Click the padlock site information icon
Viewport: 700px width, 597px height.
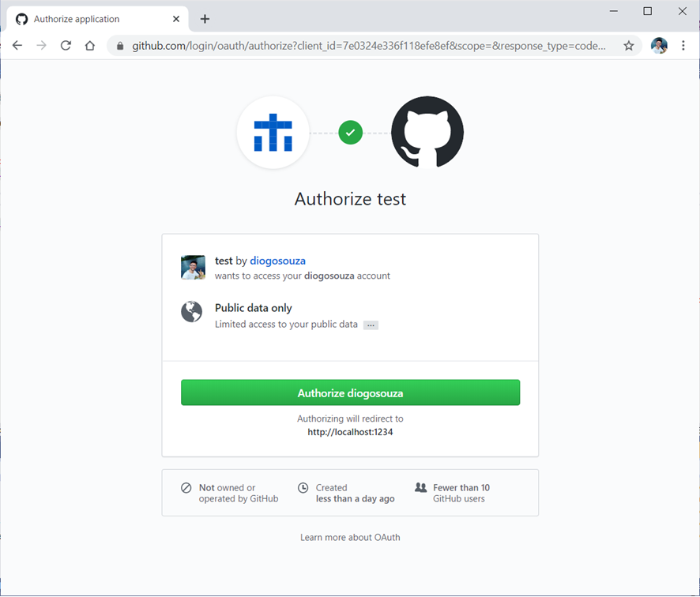click(x=121, y=46)
